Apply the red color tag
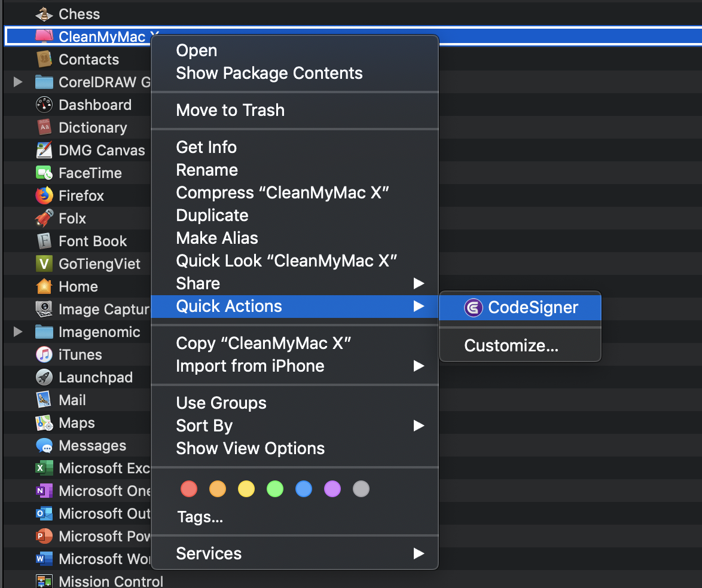This screenshot has width=702, height=588. (x=189, y=489)
